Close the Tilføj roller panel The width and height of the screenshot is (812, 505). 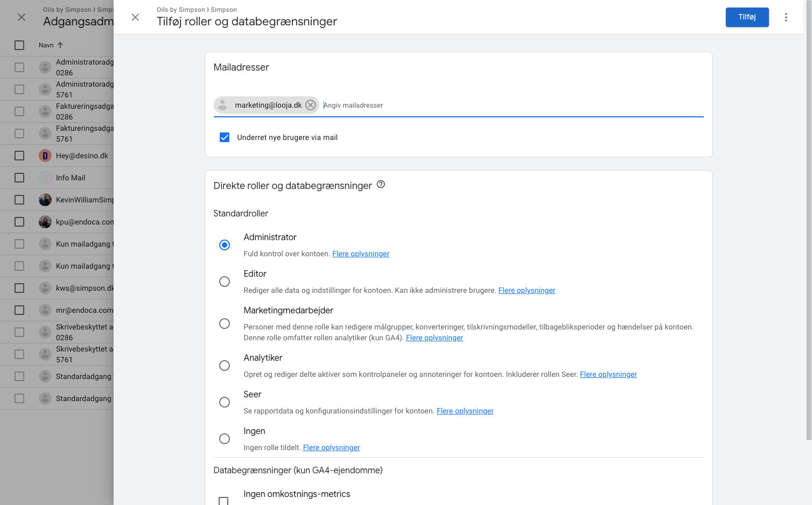(135, 17)
